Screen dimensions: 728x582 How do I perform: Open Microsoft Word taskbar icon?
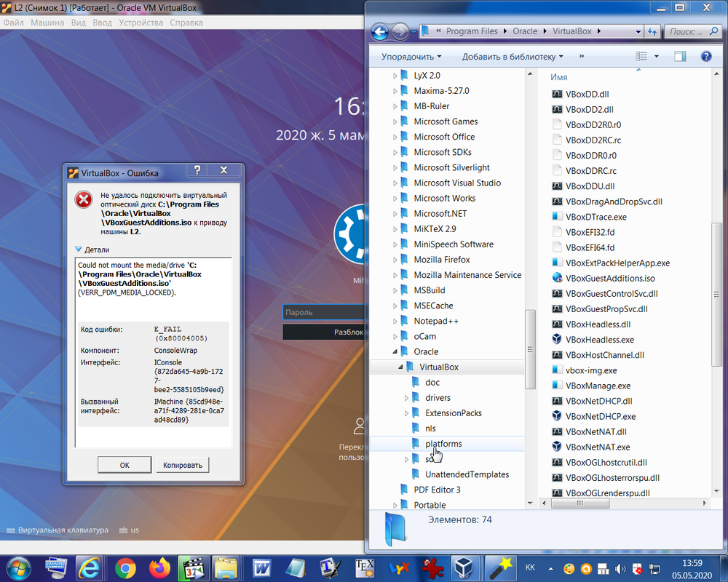(261, 568)
